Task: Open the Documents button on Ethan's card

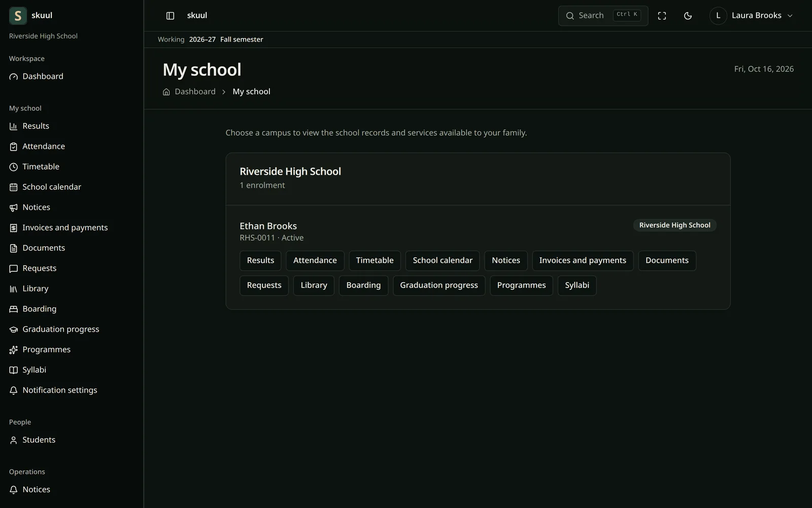Action: point(667,261)
